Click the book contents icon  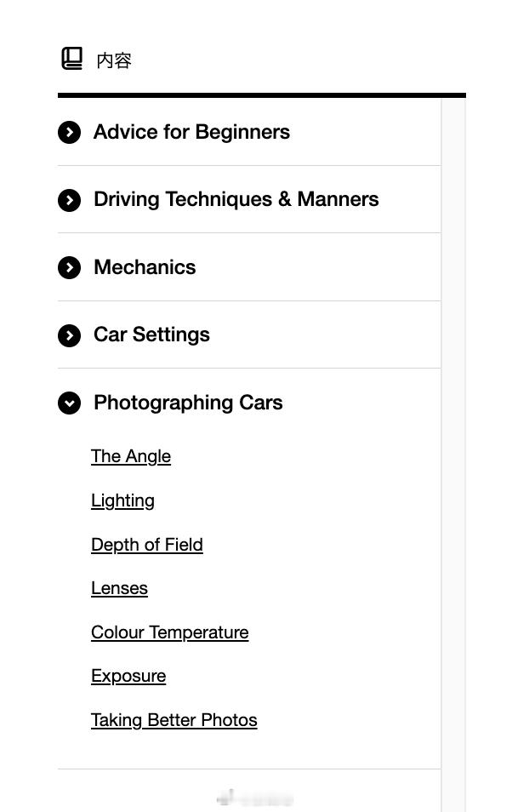click(72, 58)
